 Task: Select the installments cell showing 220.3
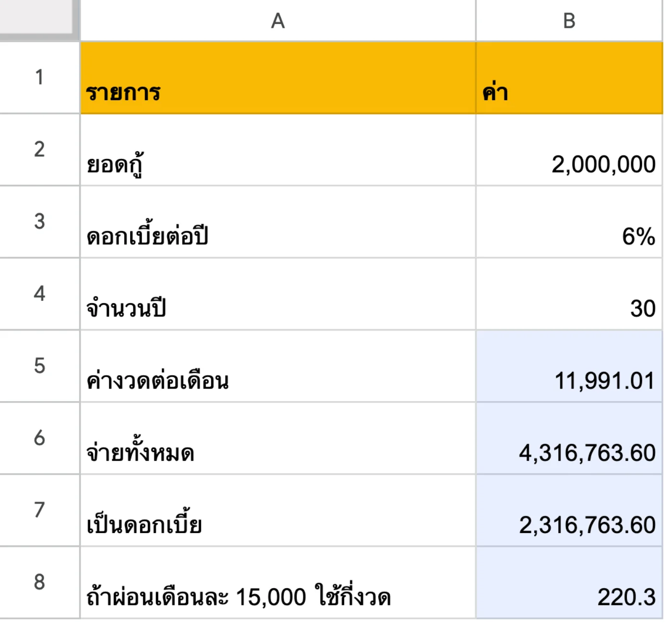tap(569, 582)
